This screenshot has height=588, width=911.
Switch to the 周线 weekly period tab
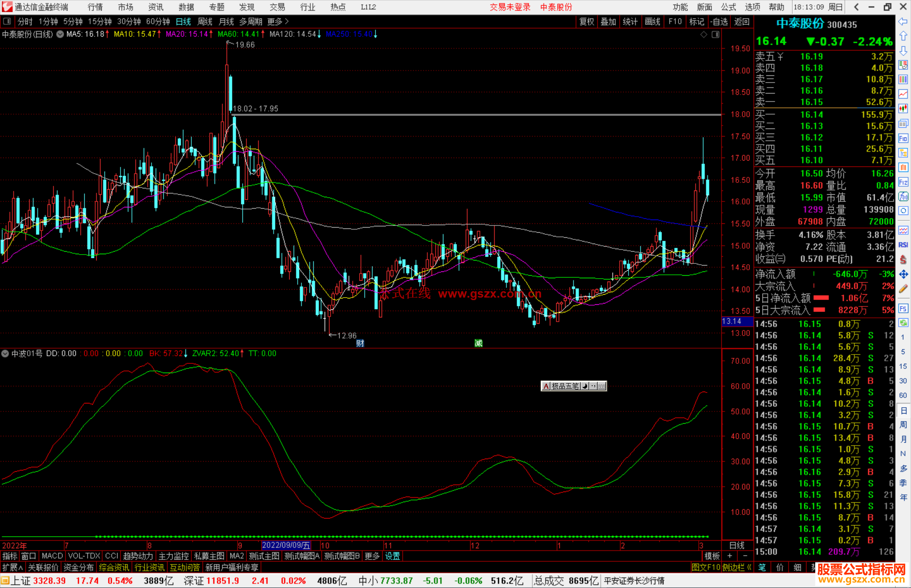205,21
